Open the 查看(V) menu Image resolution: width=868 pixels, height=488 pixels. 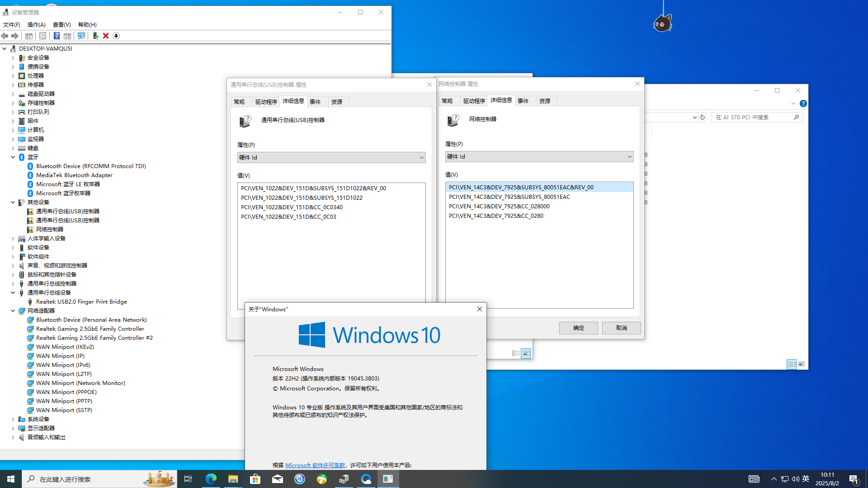tap(61, 25)
